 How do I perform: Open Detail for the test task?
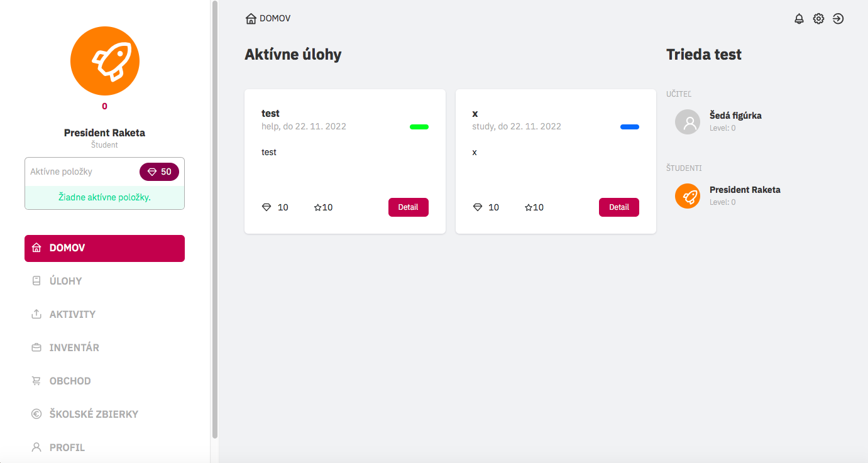(408, 207)
